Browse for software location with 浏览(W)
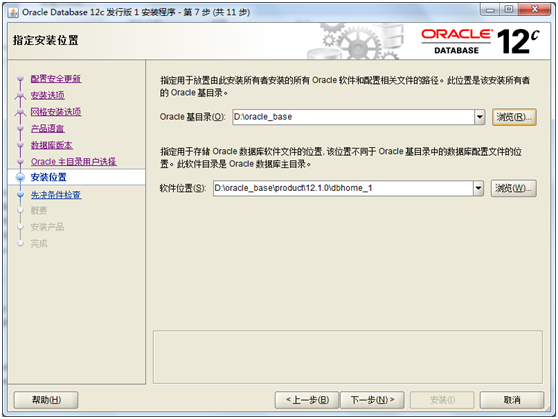This screenshot has width=558, height=419. tap(513, 188)
